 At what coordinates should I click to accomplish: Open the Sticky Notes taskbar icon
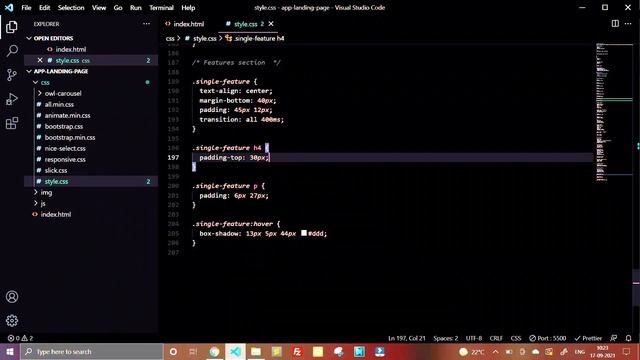(318, 351)
